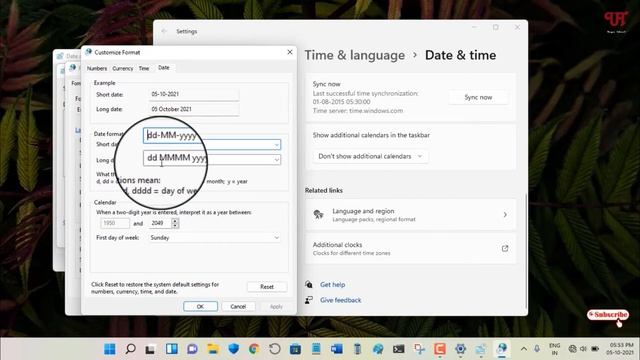Open the orange Camtasia taskbar icon
Viewport: 640px width, 360px height.
[440, 349]
